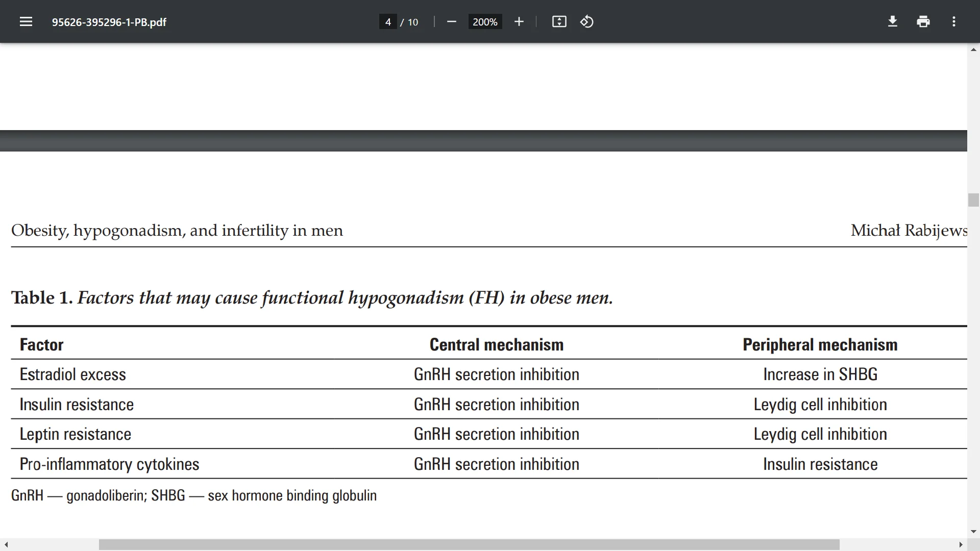Click the vertical scrollbar up arrow

tap(973, 49)
